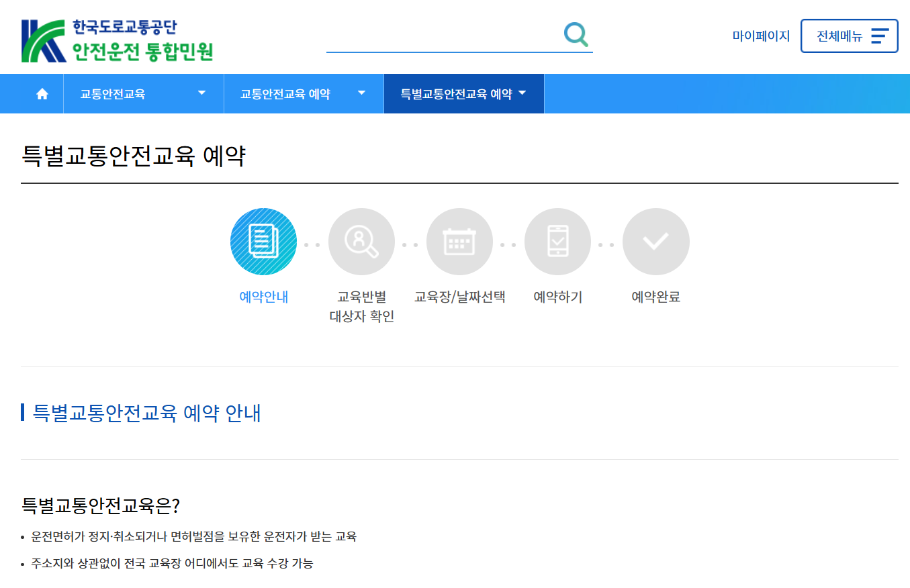Expand the 교통안전교육 예약 dropdown arrow
Screen dimensions: 910x588
[x=361, y=93]
